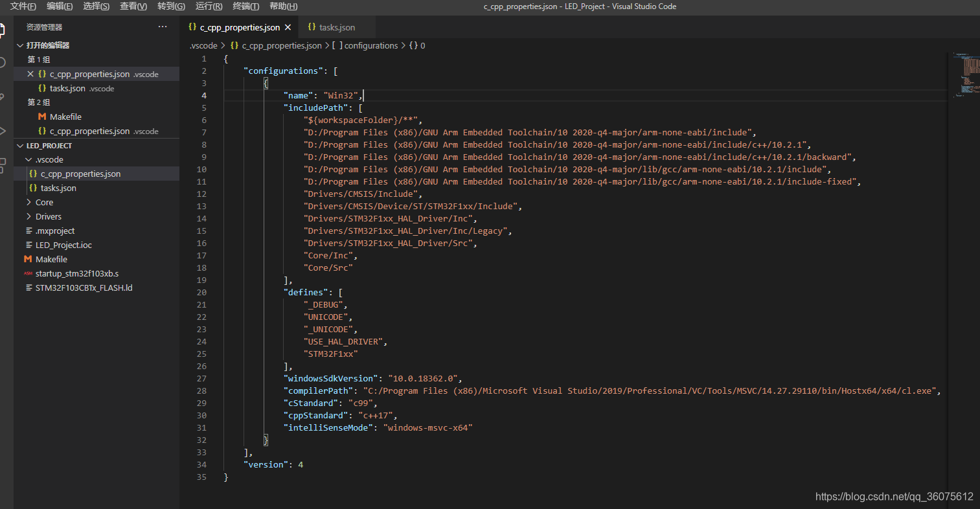The width and height of the screenshot is (980, 509).
Task: Click the "${workspaceFolder}/**" string
Action: point(361,120)
